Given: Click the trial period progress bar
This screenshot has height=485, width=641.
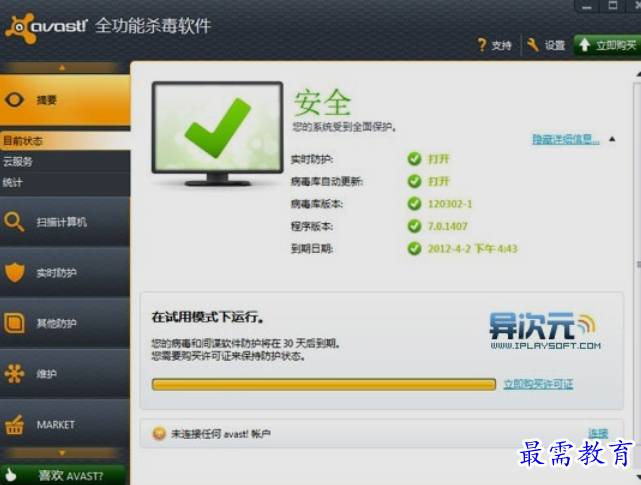Looking at the screenshot, I should (x=324, y=384).
